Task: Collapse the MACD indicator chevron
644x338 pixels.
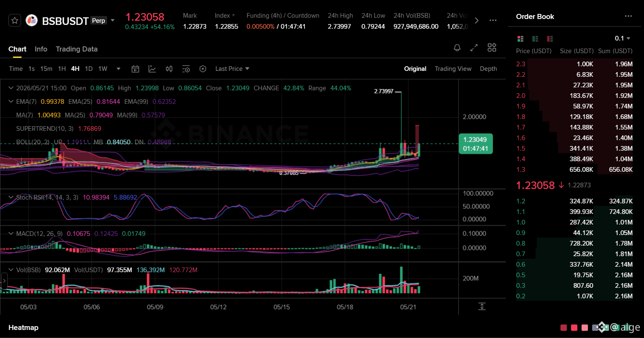Action: pos(11,233)
